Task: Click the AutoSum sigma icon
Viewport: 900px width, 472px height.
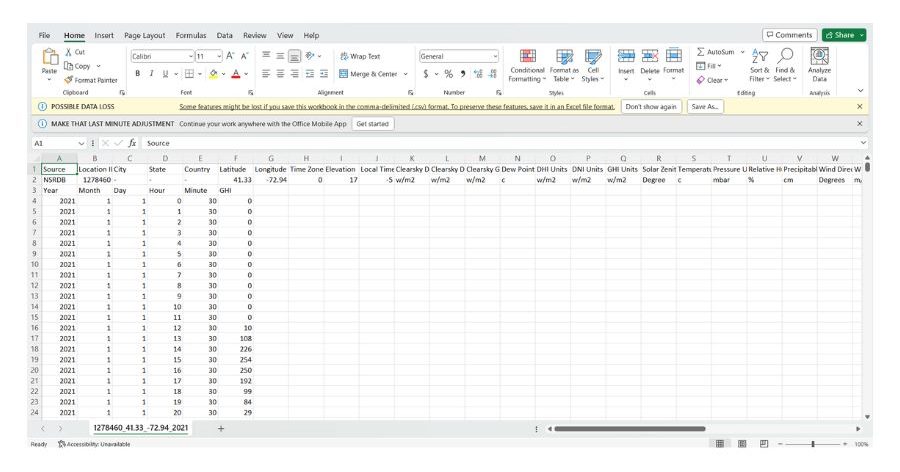Action: (x=701, y=51)
